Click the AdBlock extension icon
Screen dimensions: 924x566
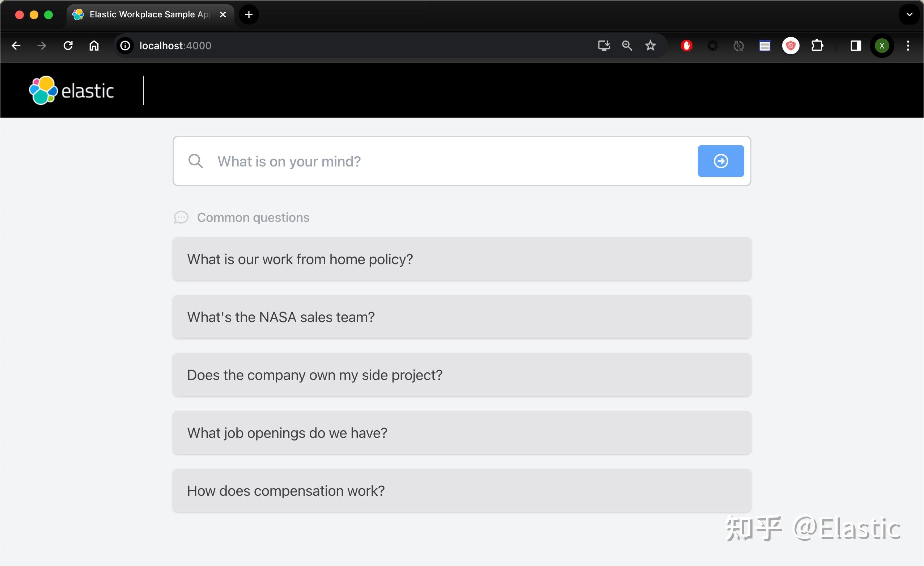(687, 45)
